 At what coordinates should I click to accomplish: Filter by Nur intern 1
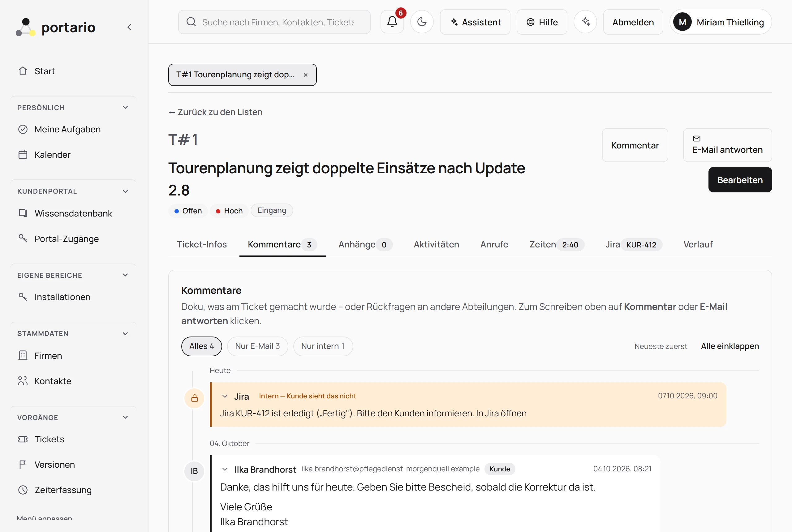tap(323, 346)
